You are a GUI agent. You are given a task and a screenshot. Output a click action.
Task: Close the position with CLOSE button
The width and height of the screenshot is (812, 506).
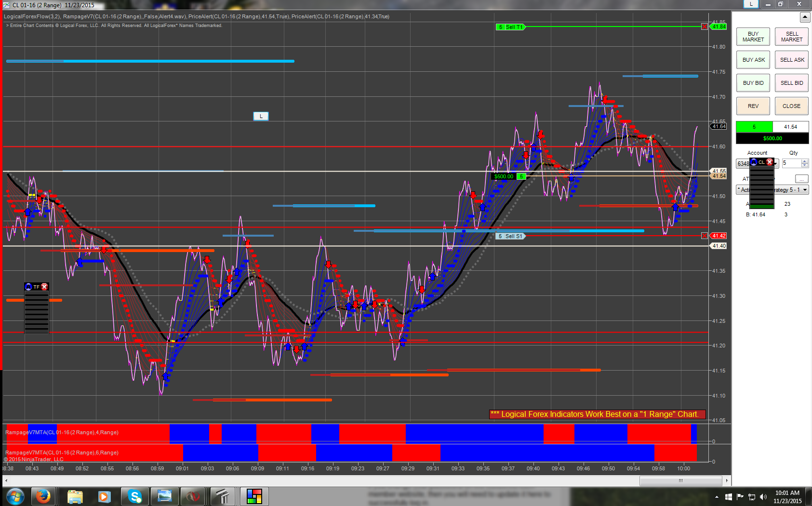tap(792, 106)
